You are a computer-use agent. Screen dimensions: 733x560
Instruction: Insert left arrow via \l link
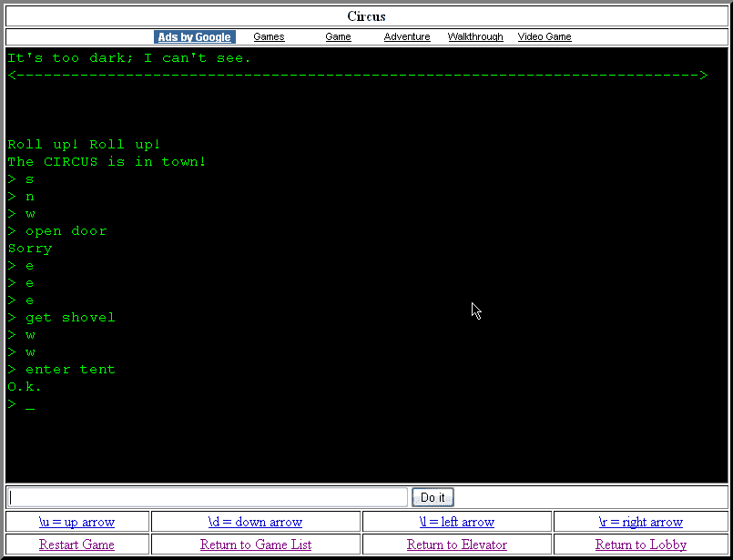457,522
